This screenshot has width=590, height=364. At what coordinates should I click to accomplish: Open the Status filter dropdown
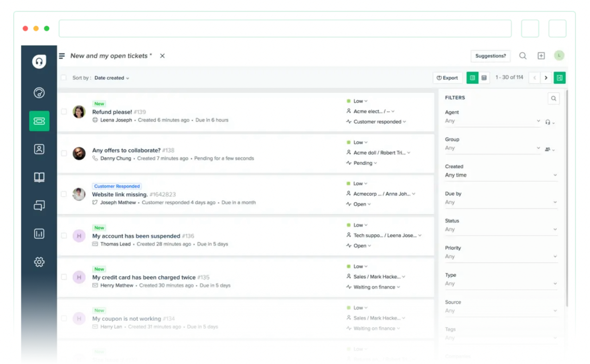point(501,230)
